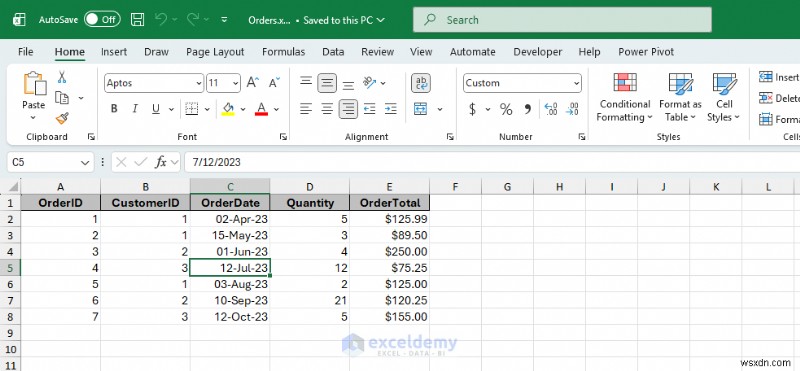The width and height of the screenshot is (800, 371).
Task: Redo the last action
Action: tap(193, 20)
